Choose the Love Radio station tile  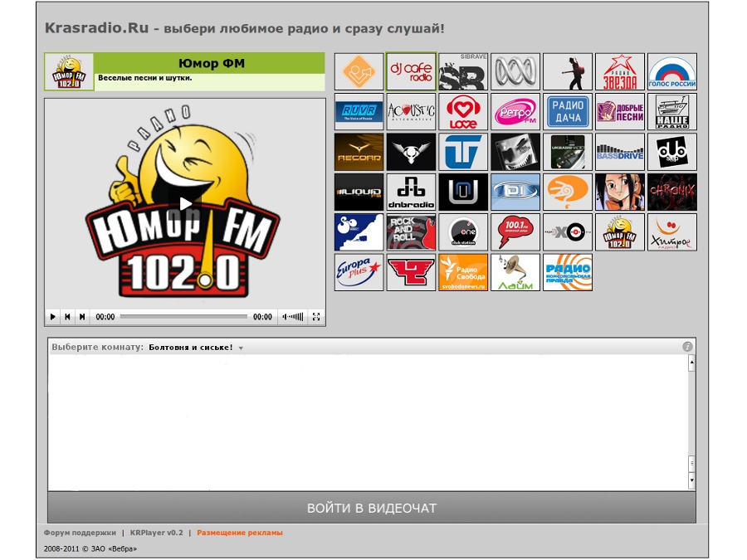point(463,112)
